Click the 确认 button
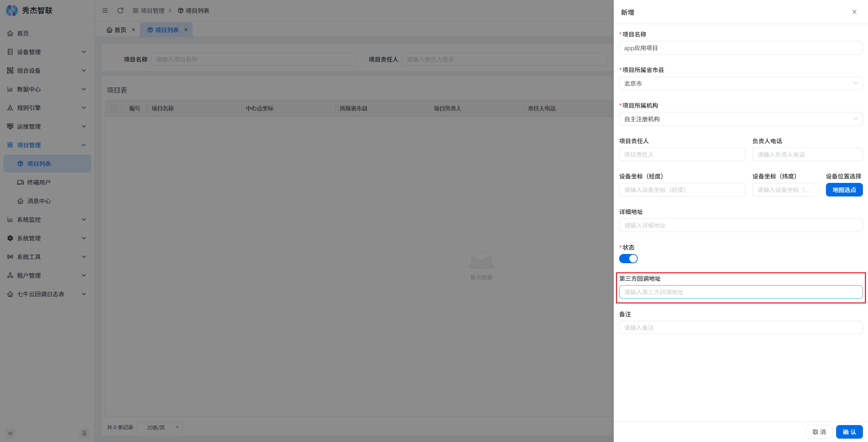 (849, 432)
